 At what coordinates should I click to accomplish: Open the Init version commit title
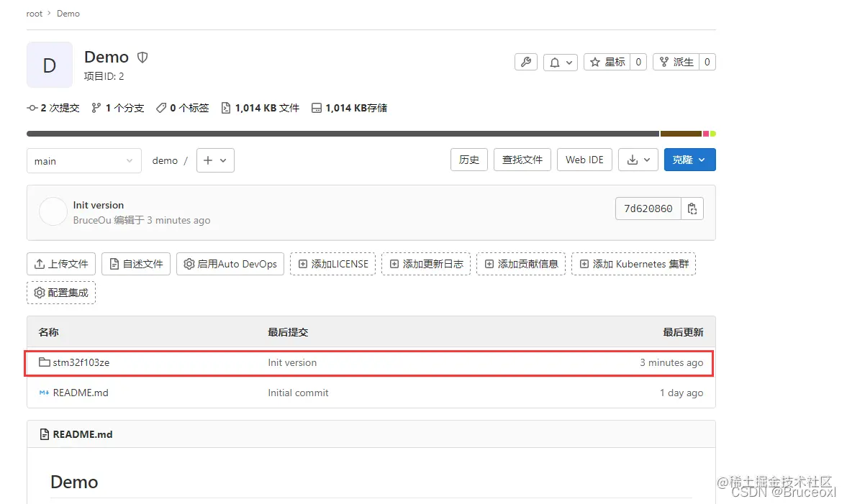(x=99, y=205)
